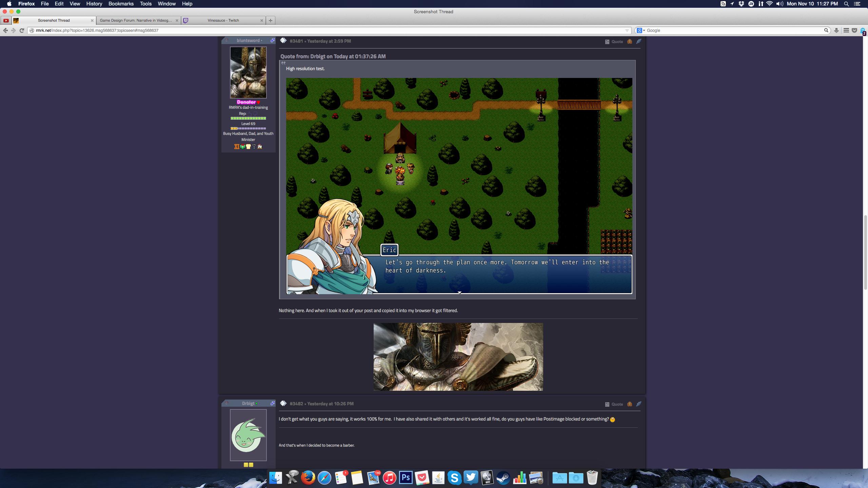Open Photoshop from the dock
The height and width of the screenshot is (488, 868).
click(x=406, y=478)
